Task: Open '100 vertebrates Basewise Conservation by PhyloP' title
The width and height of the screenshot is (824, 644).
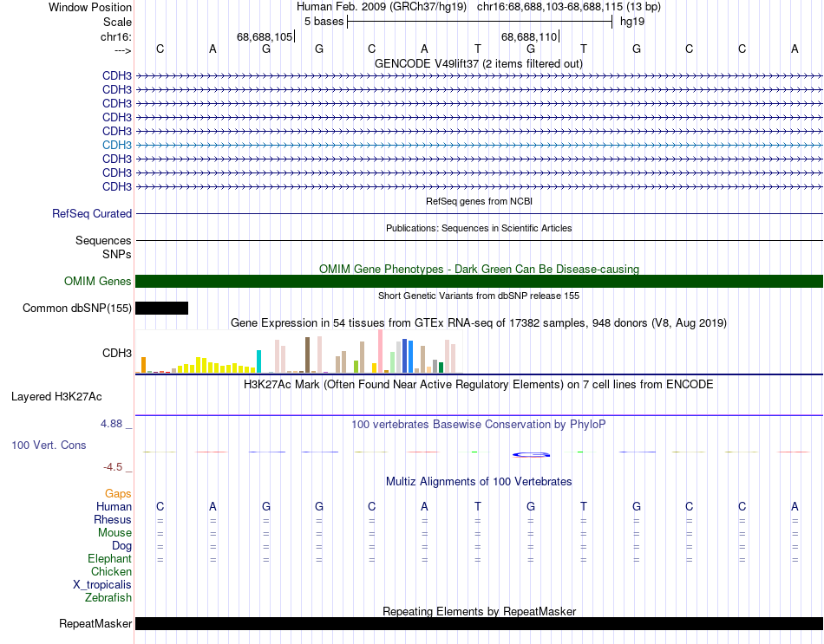Action: pyautogui.click(x=479, y=425)
